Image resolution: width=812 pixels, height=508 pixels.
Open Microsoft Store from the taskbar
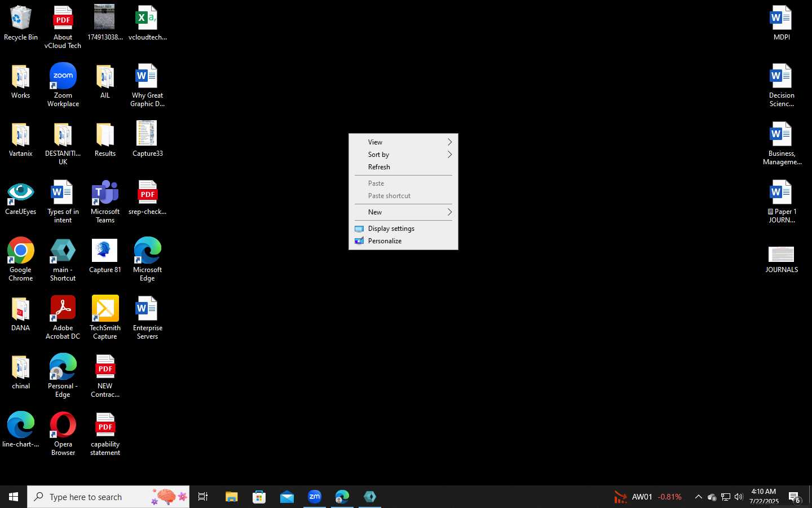259,497
